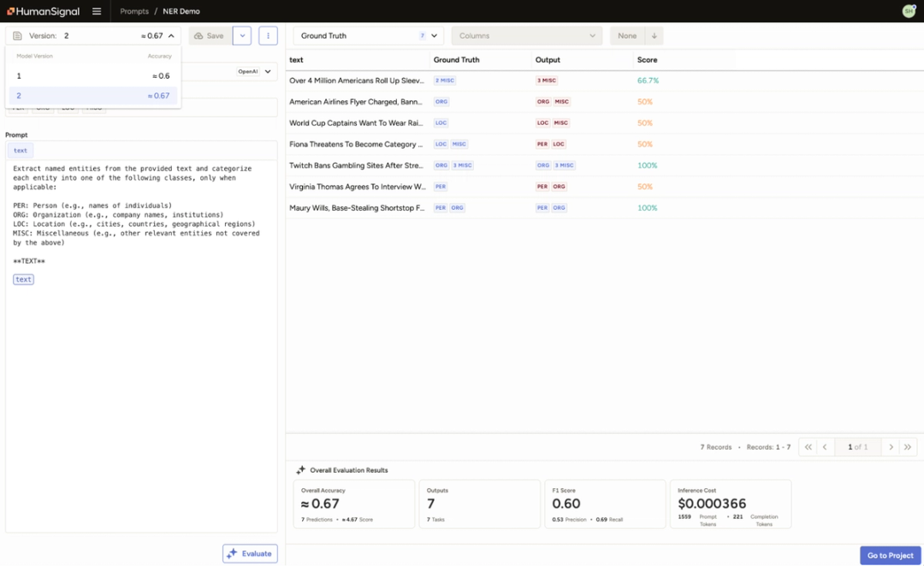
Task: Open the three-dot options menu beside Save
Action: pos(268,35)
